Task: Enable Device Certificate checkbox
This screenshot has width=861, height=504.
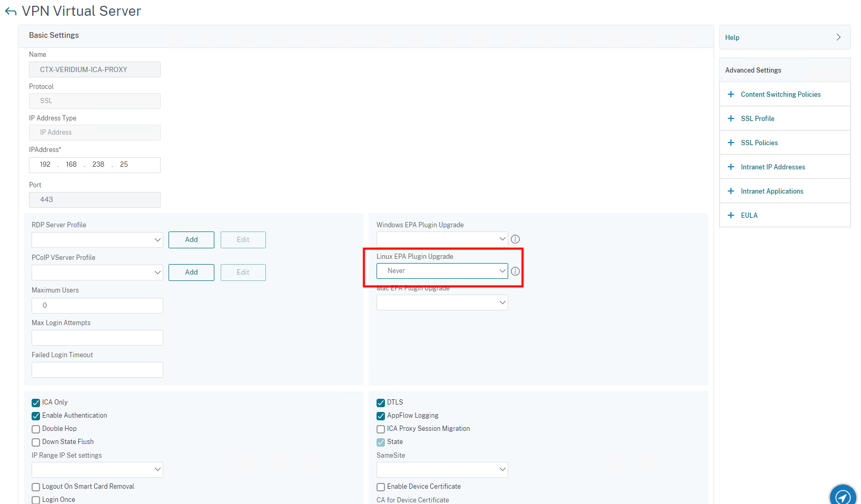Action: click(x=380, y=487)
